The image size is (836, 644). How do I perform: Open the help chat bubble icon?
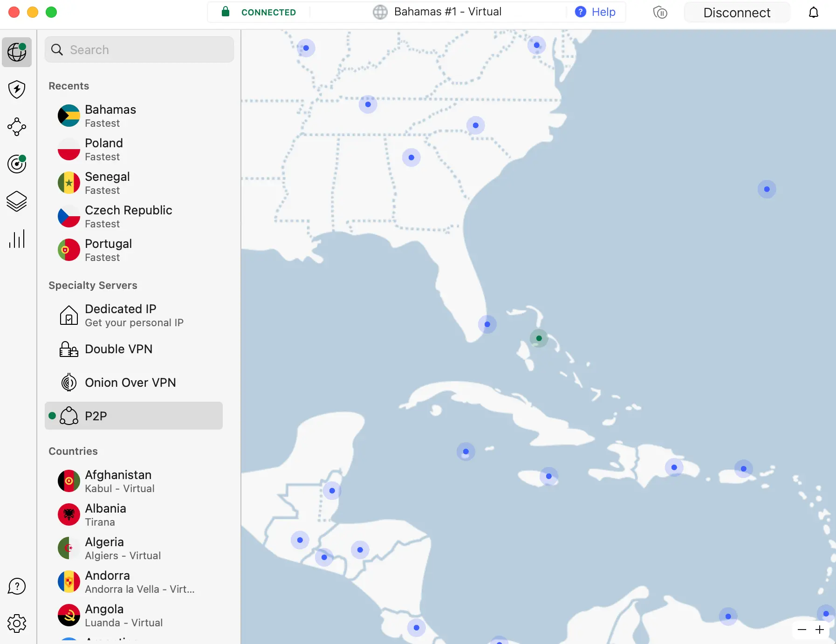(17, 586)
